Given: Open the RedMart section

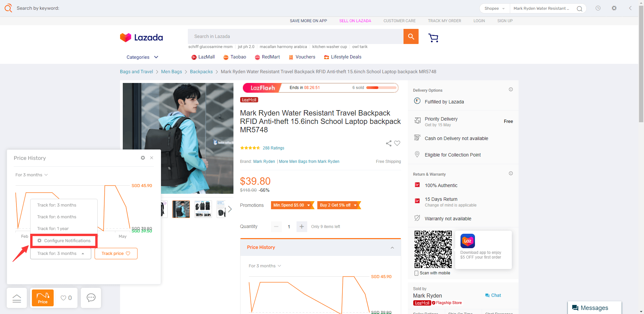Looking at the screenshot, I should coord(267,57).
